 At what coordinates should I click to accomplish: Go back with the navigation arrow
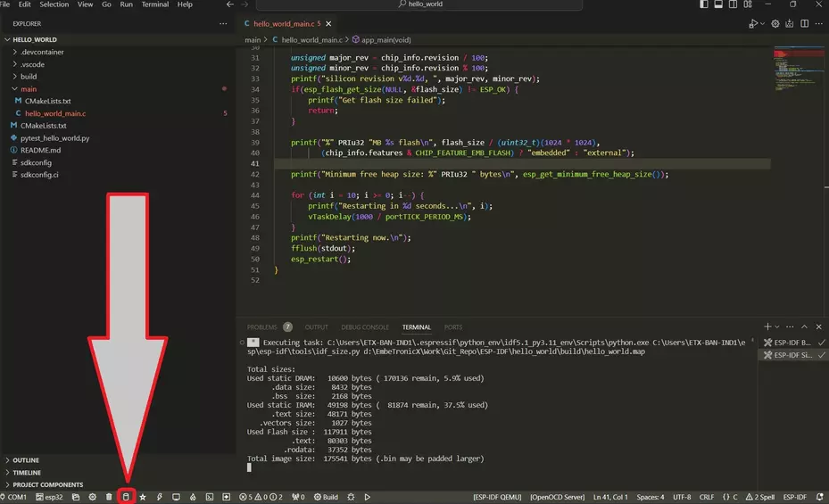pos(230,4)
